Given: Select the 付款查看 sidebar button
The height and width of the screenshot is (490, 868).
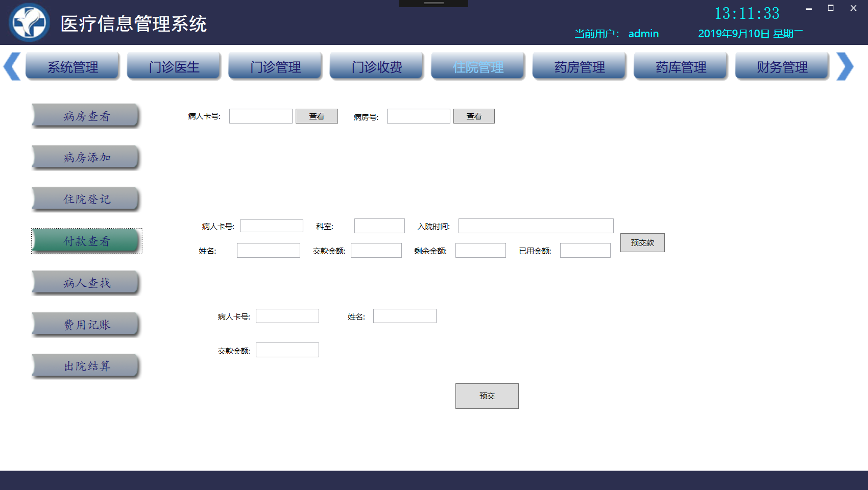Looking at the screenshot, I should (x=86, y=241).
